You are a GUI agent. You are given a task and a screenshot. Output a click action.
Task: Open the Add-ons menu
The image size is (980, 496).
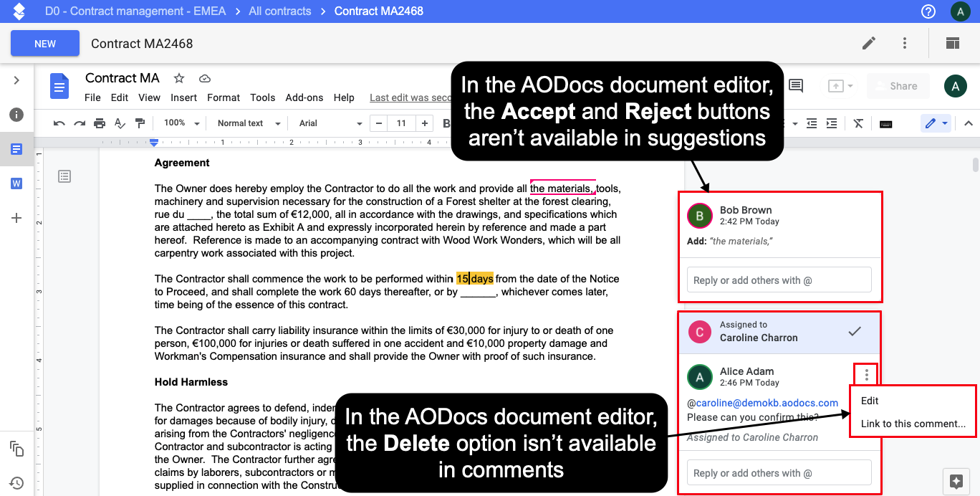[304, 97]
